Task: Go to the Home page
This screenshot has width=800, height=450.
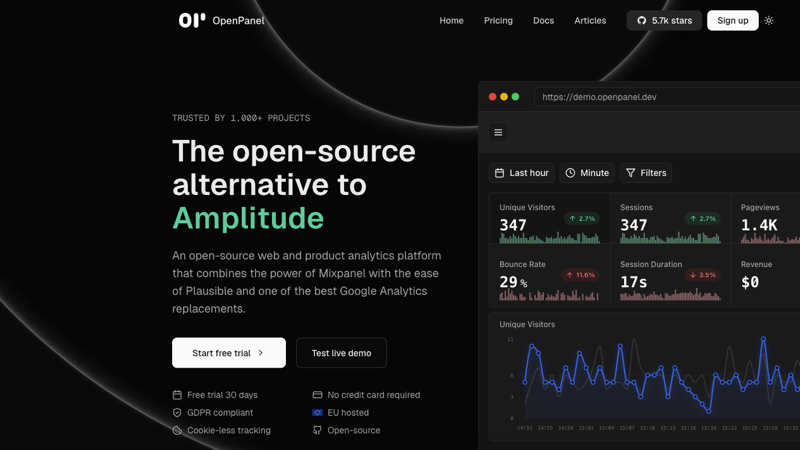Action: (x=452, y=20)
